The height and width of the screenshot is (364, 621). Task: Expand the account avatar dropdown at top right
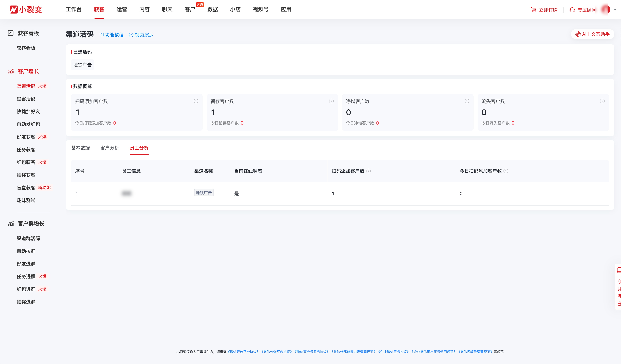tap(614, 10)
